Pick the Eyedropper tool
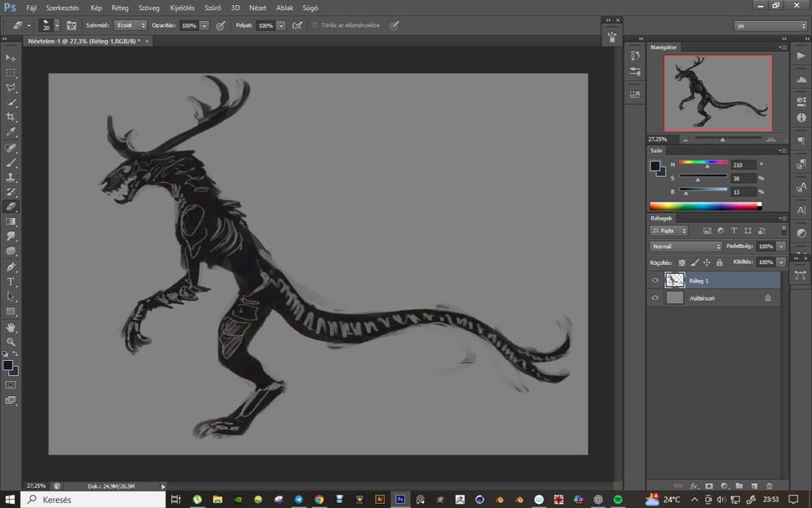The image size is (812, 508). point(11,132)
